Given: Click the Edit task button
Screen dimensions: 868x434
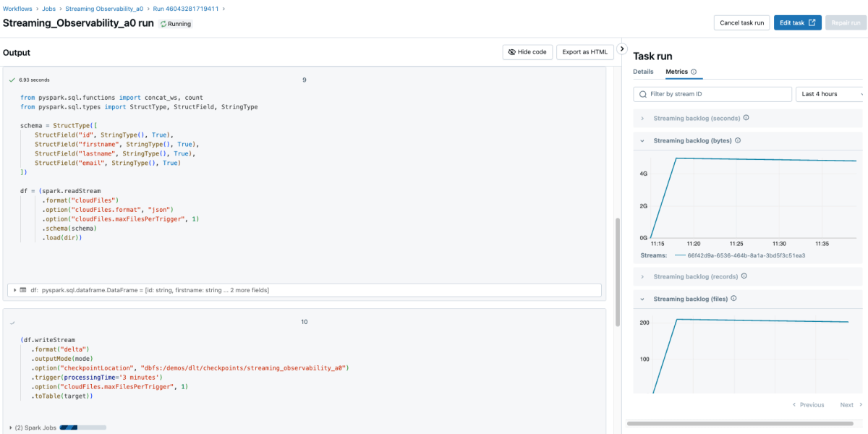Looking at the screenshot, I should pyautogui.click(x=798, y=22).
